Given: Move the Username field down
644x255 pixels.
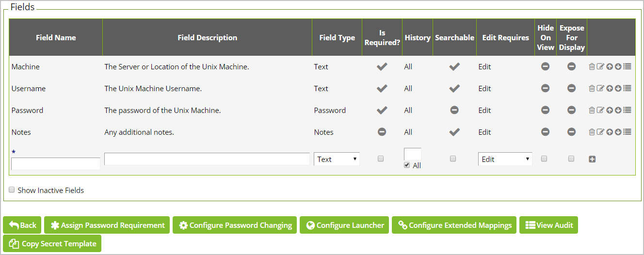Looking at the screenshot, I should 618,89.
